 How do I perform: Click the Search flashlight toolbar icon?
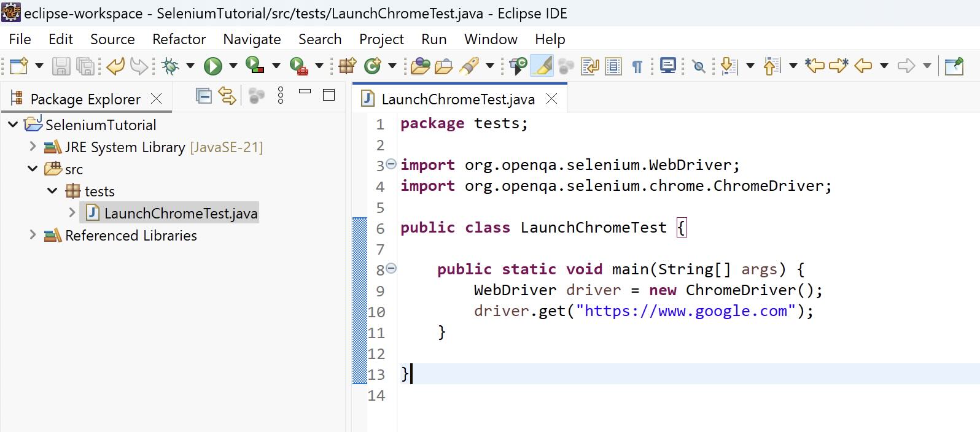coord(469,66)
